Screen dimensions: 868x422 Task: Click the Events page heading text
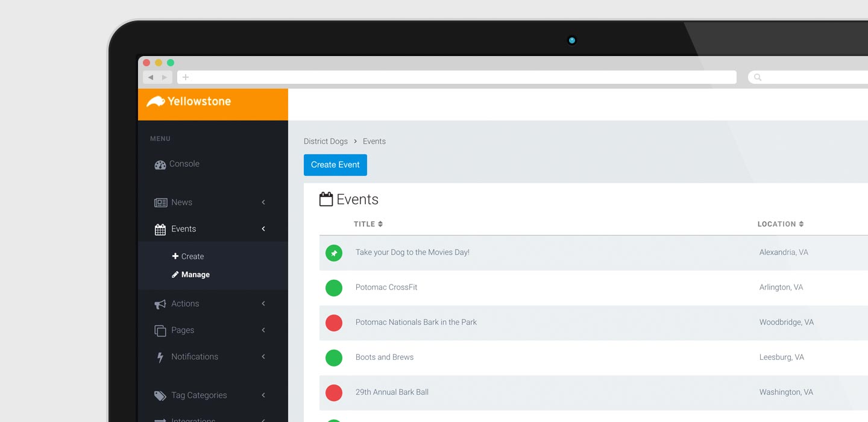pos(357,200)
